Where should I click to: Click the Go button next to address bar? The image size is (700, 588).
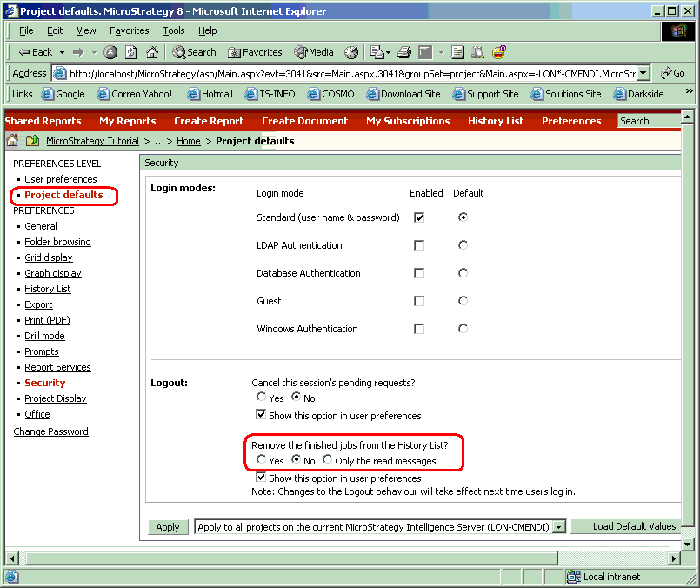click(x=673, y=73)
